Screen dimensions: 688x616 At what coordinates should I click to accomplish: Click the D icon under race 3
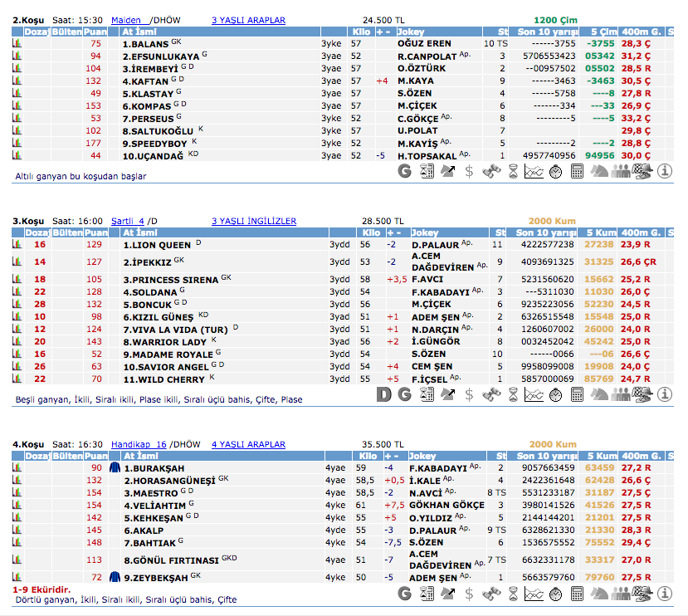point(383,394)
